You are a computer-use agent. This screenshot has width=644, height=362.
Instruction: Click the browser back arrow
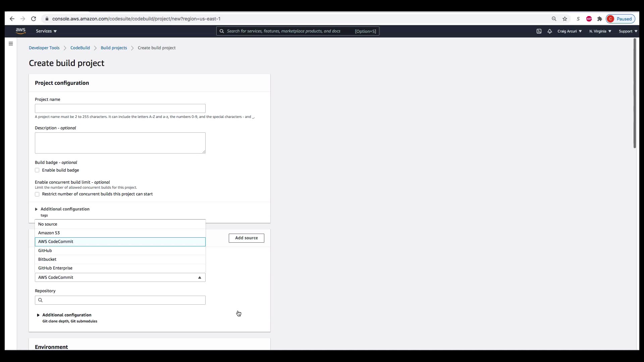point(12,19)
